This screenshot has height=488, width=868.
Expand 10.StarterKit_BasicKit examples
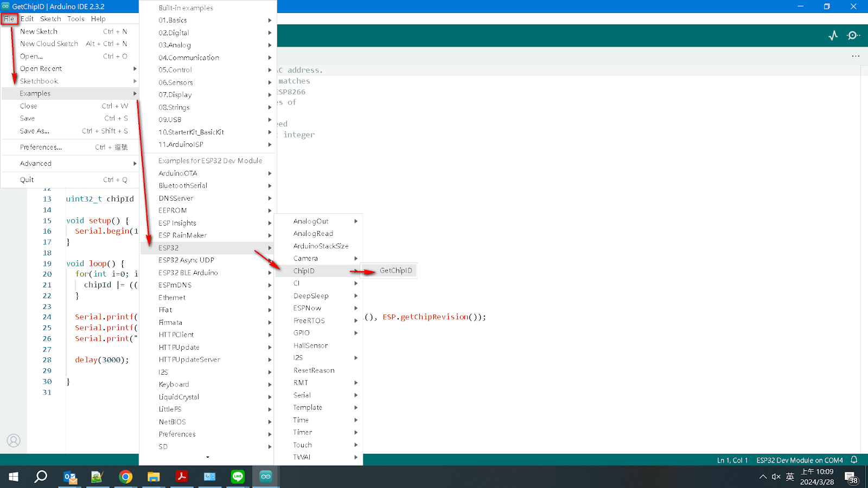208,132
